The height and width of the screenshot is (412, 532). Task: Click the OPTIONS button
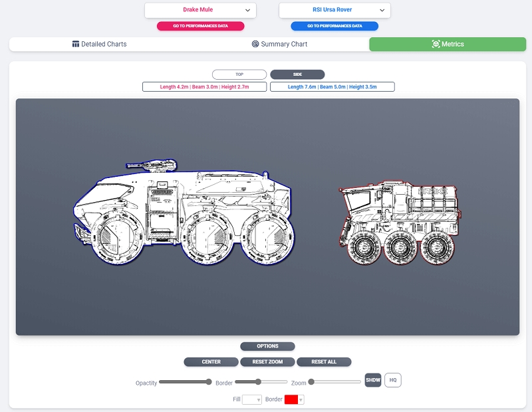click(x=267, y=346)
